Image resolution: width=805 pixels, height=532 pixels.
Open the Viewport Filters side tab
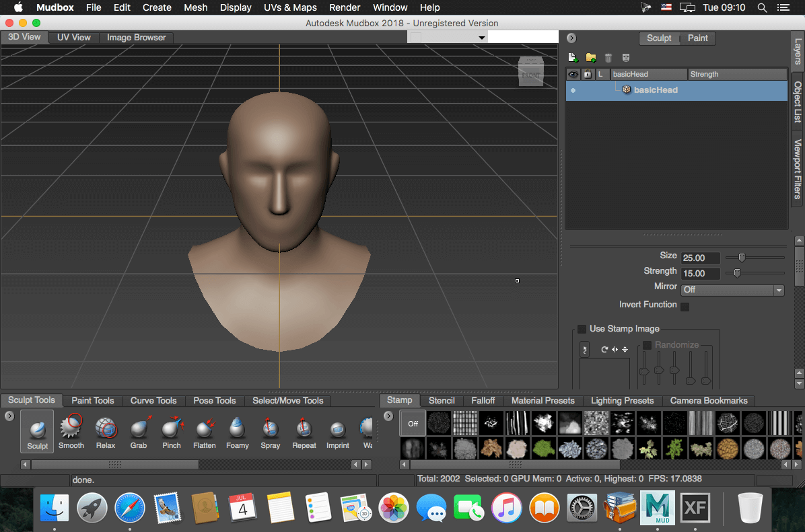(x=798, y=169)
